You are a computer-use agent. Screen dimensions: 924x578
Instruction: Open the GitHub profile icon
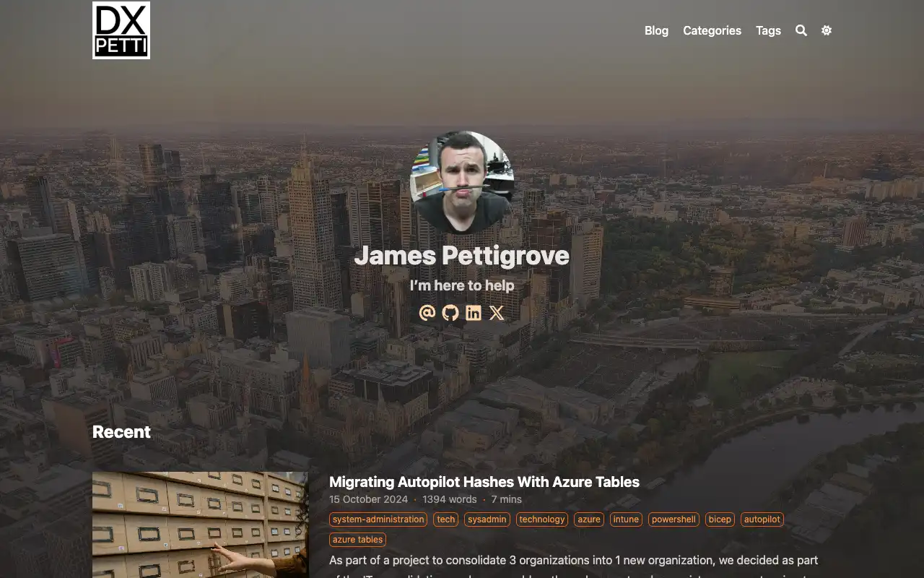[x=450, y=313]
